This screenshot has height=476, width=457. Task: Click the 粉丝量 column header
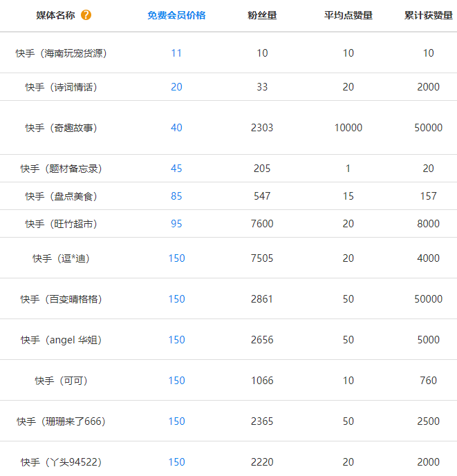[x=262, y=15]
